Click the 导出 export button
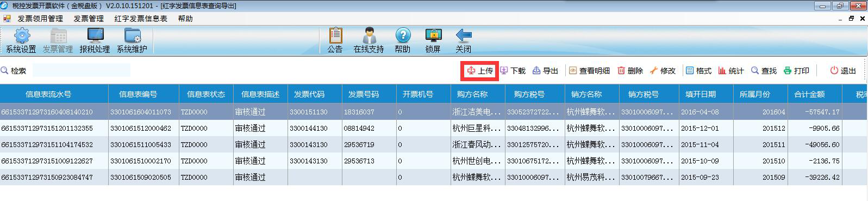The image size is (868, 201). tap(545, 71)
